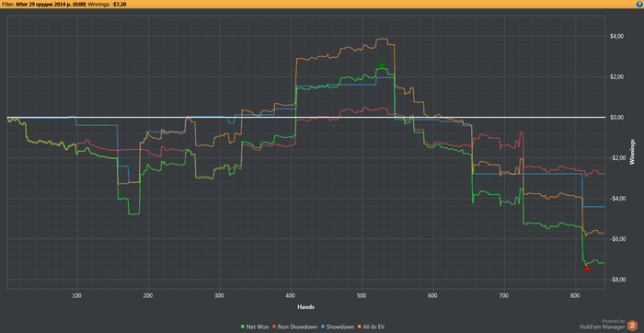Click the 600 hands axis label
This screenshot has height=333, width=644.
[x=433, y=295]
